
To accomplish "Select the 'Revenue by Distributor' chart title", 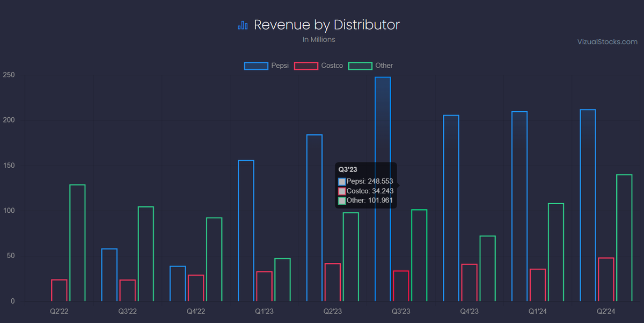I will click(x=327, y=25).
